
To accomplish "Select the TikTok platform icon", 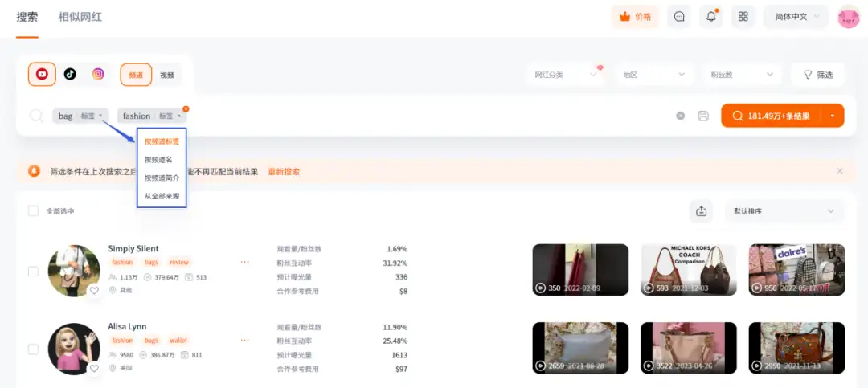I will (x=70, y=74).
